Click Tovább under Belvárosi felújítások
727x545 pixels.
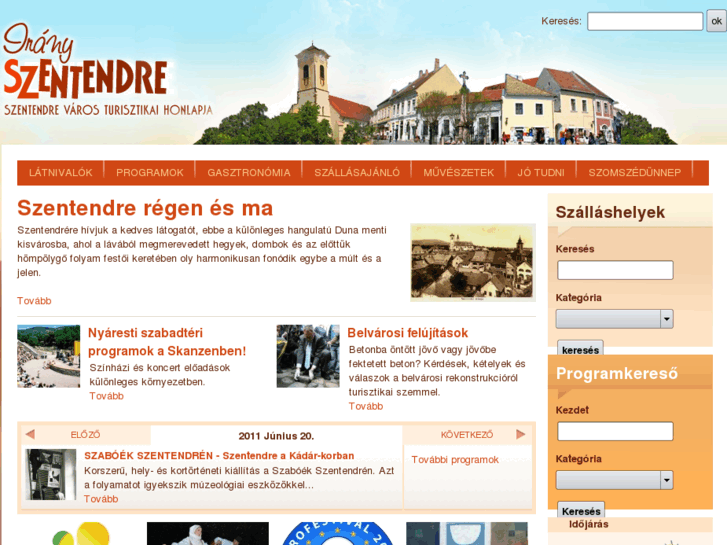tap(366, 406)
